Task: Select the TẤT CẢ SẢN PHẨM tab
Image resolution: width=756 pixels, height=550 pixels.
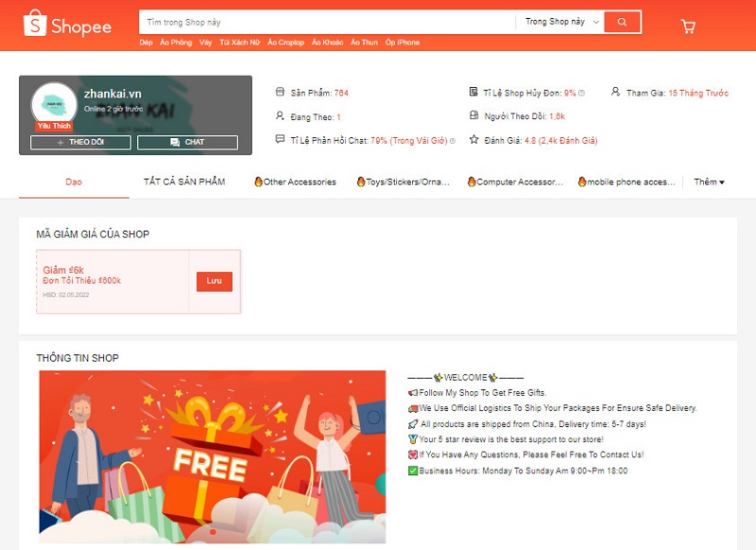Action: point(184,181)
